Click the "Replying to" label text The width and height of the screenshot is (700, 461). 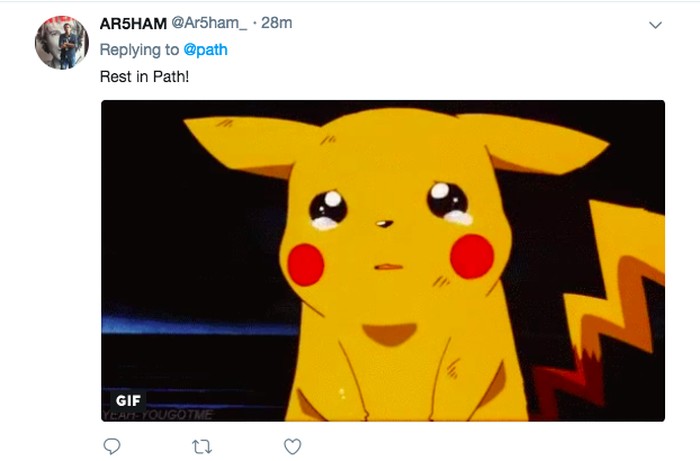pos(139,50)
